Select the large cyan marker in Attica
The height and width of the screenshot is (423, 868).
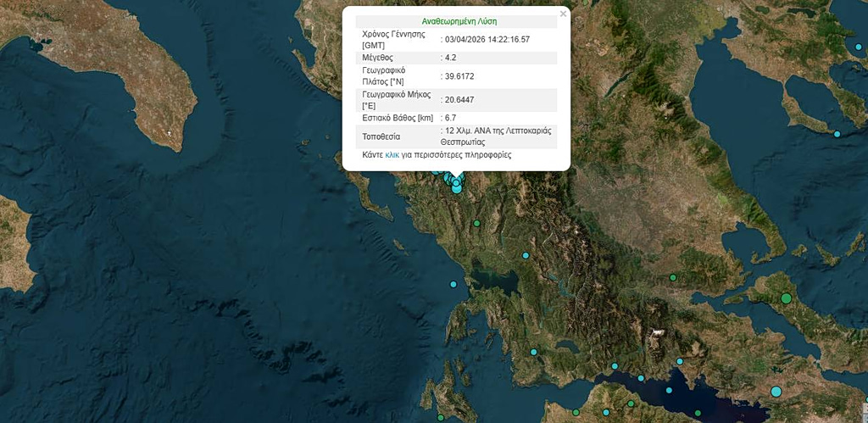776,391
